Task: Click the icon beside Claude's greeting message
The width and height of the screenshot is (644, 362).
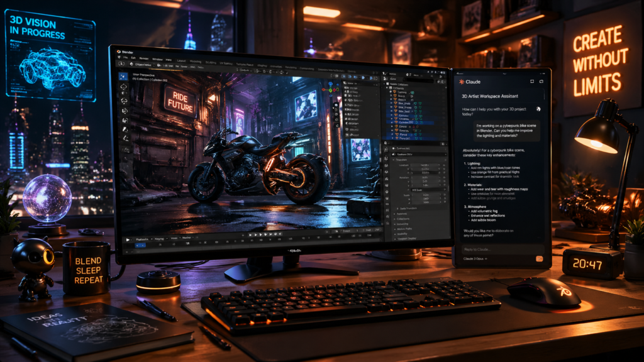Action: [x=538, y=109]
